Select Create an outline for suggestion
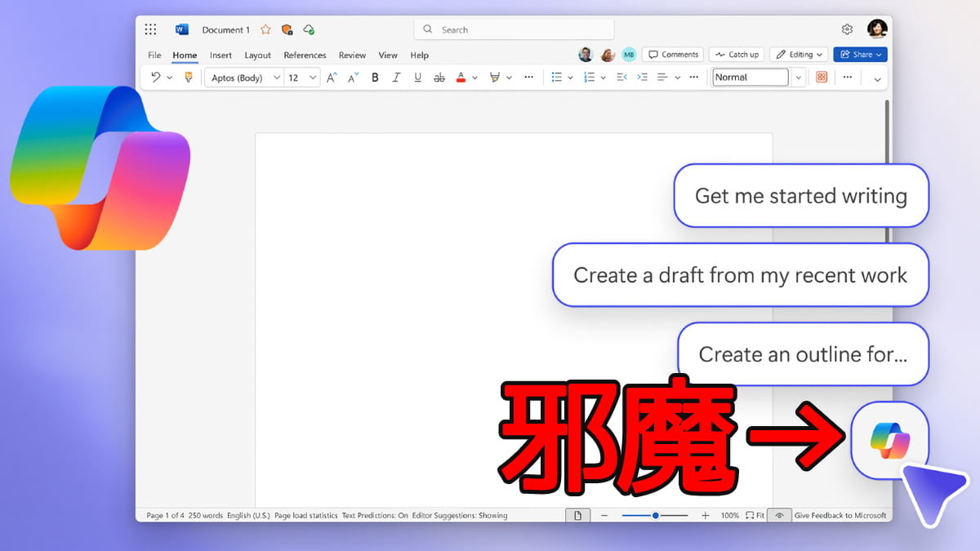 803,354
